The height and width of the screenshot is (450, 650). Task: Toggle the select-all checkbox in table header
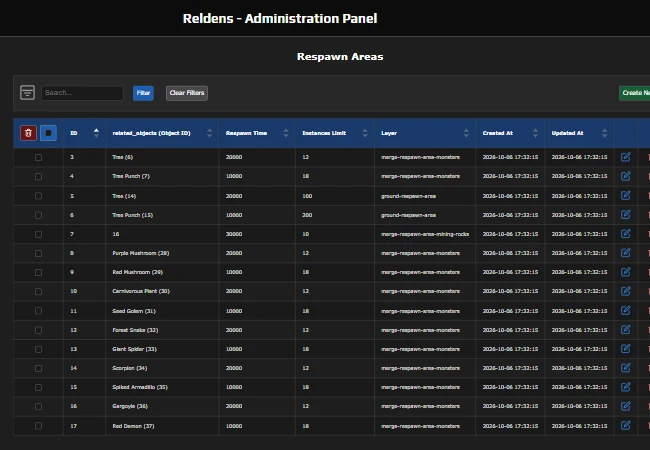pyautogui.click(x=49, y=133)
